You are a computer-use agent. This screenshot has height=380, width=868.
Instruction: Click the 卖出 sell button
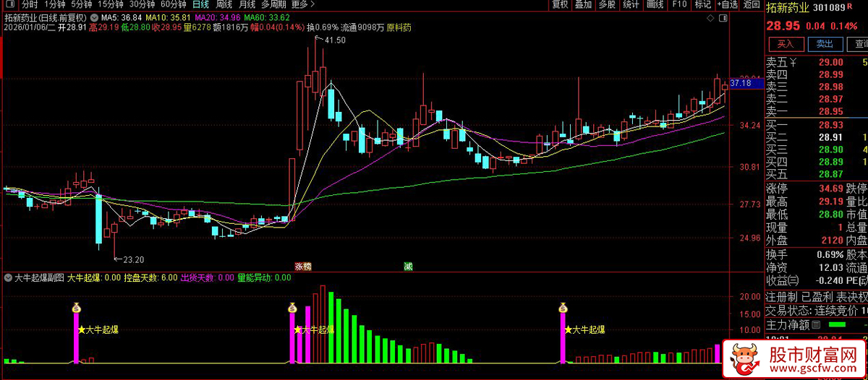pos(824,43)
